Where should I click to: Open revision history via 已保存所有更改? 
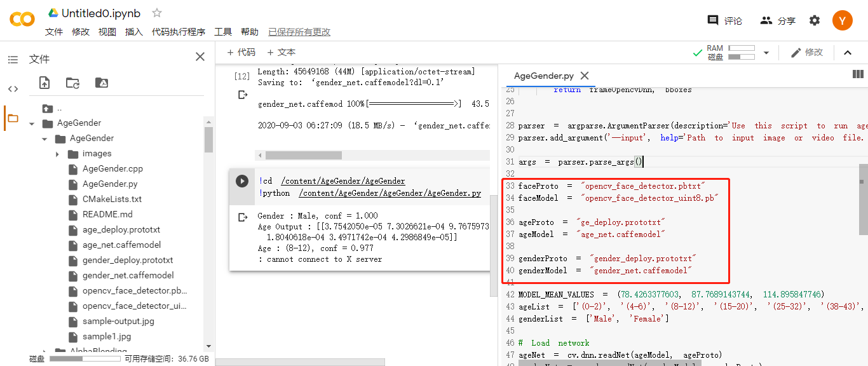pyautogui.click(x=297, y=31)
